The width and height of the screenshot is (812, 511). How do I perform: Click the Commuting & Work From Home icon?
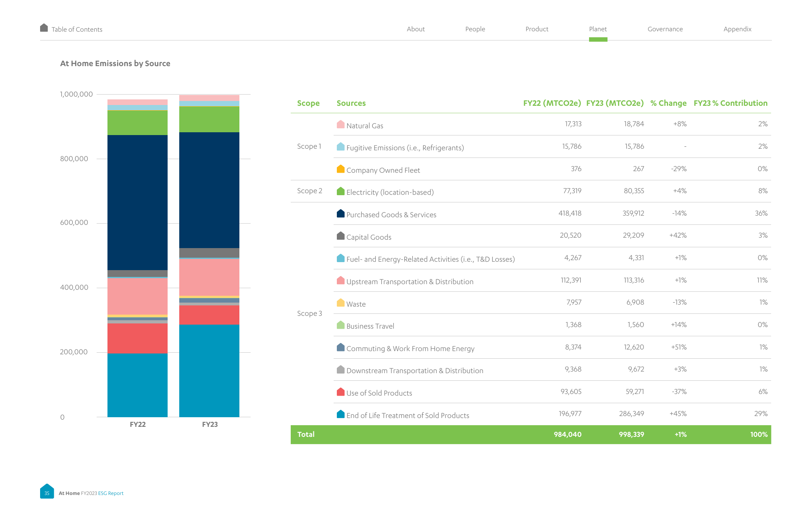point(341,347)
